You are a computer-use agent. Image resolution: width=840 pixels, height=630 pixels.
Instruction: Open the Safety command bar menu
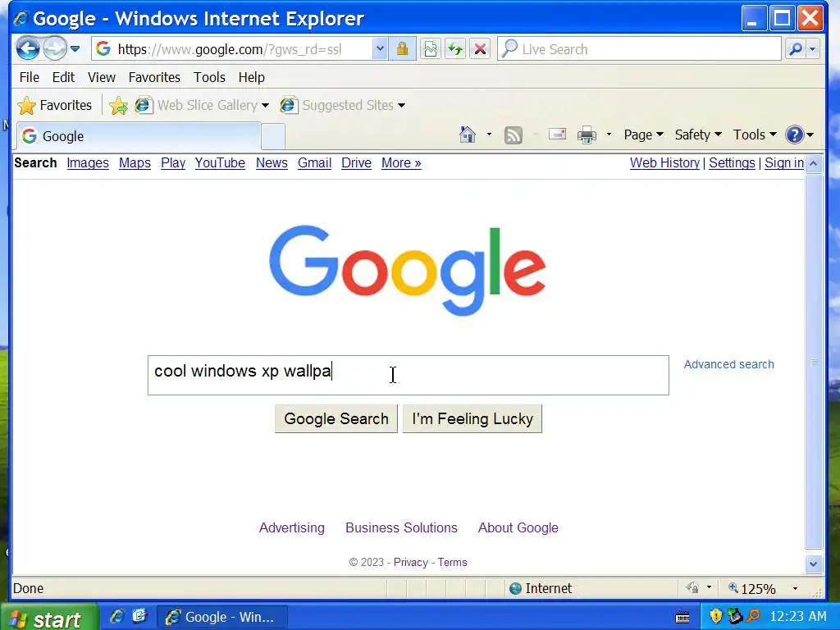(698, 135)
